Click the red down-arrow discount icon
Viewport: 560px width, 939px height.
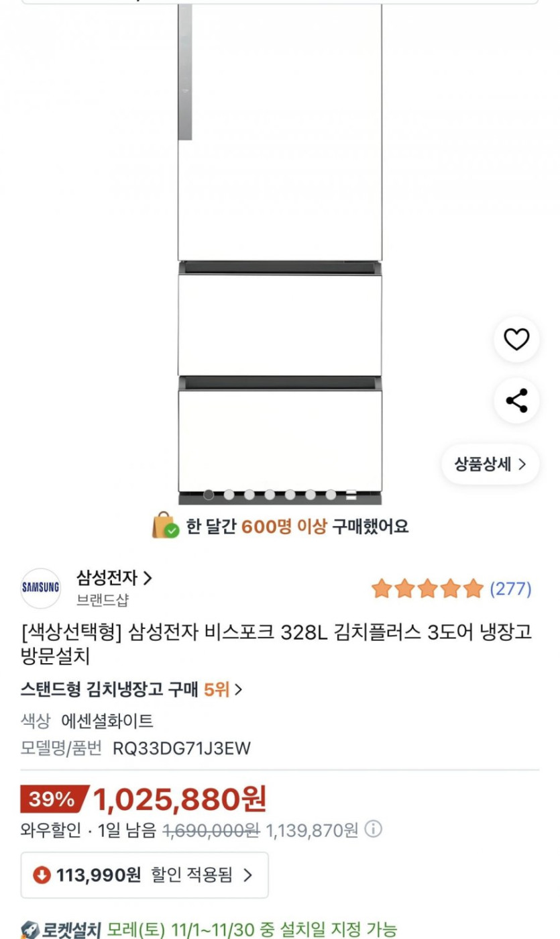point(42,875)
